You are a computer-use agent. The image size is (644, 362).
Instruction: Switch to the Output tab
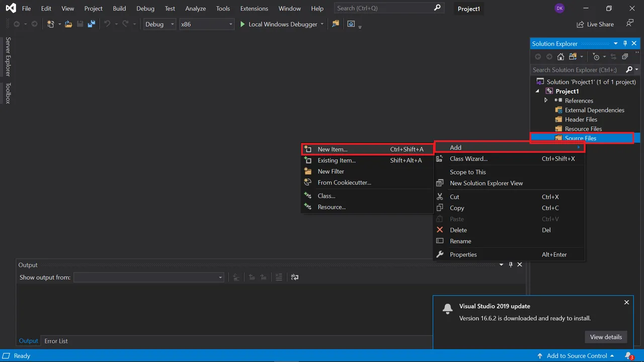(x=28, y=341)
